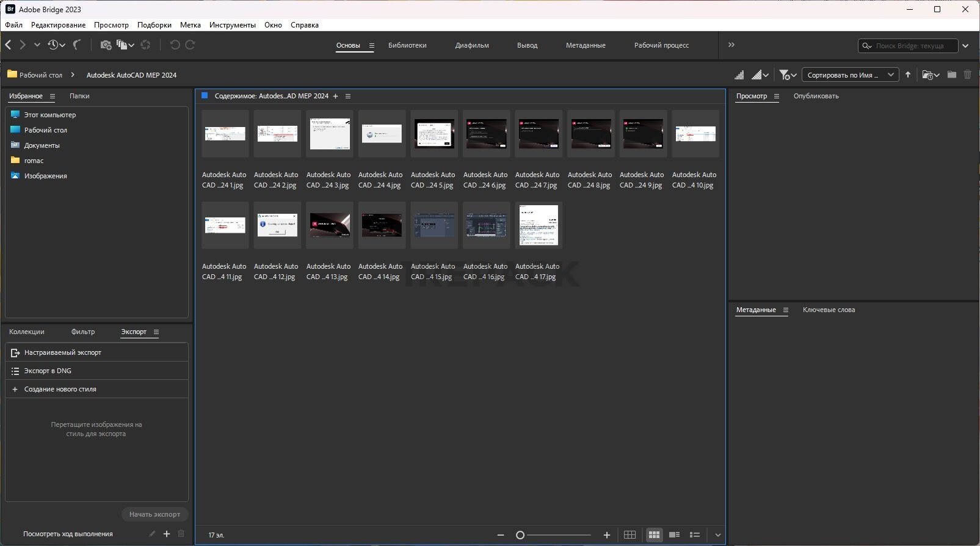Click the ascending sort order arrow
Image resolution: width=980 pixels, height=546 pixels.
[x=908, y=75]
